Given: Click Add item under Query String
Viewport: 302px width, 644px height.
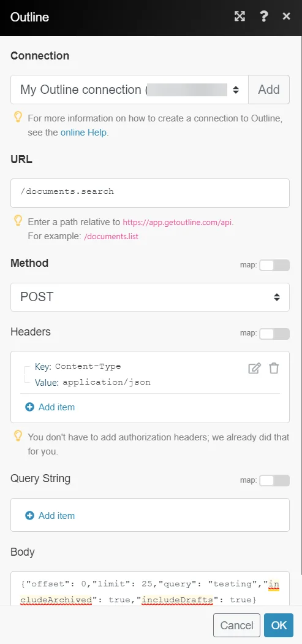Looking at the screenshot, I should tap(56, 515).
